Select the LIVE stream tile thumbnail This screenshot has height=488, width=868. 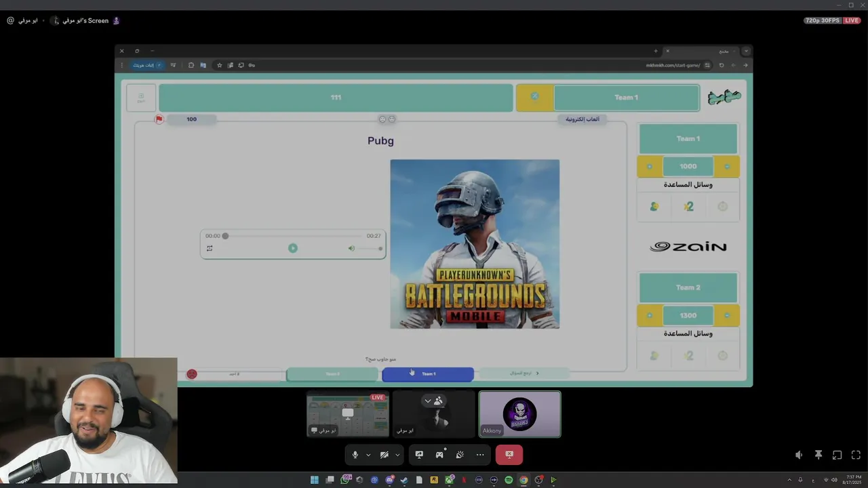[x=348, y=414]
